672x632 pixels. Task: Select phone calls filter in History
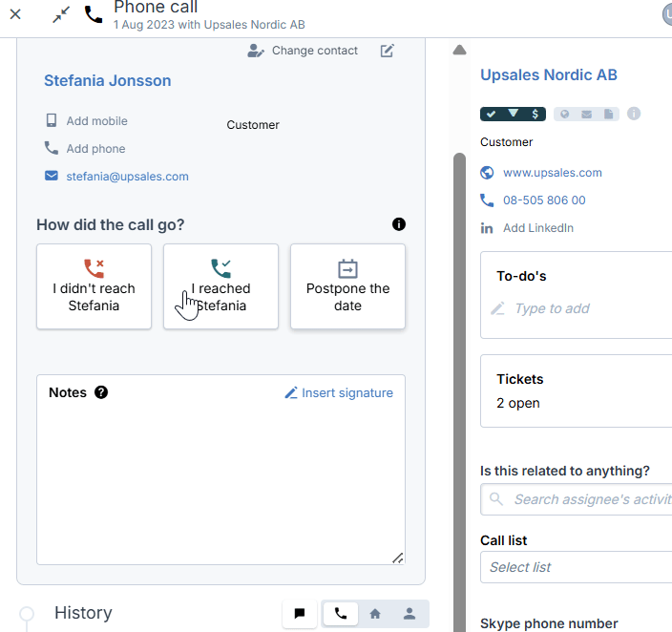[x=340, y=614]
